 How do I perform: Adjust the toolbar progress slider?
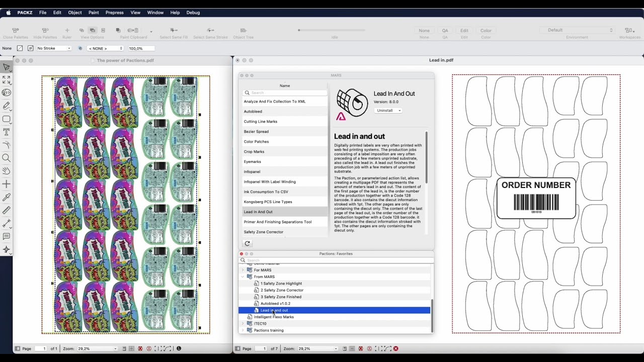click(x=299, y=30)
